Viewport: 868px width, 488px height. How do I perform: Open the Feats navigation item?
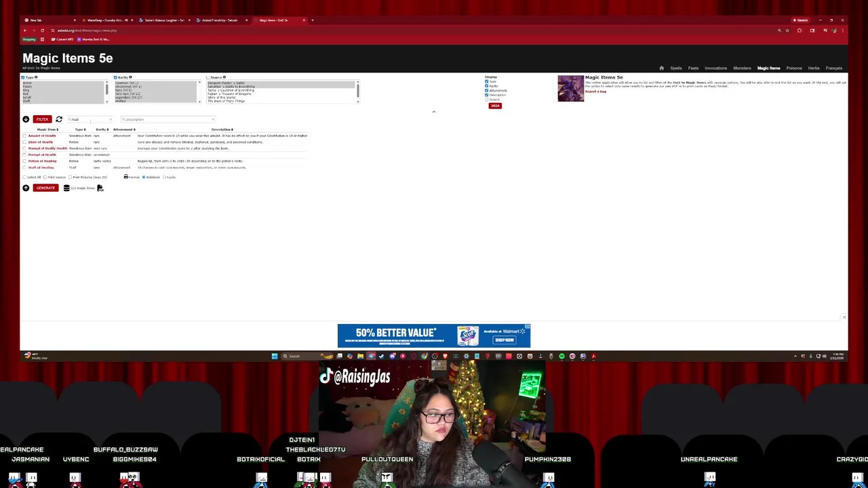click(x=693, y=68)
